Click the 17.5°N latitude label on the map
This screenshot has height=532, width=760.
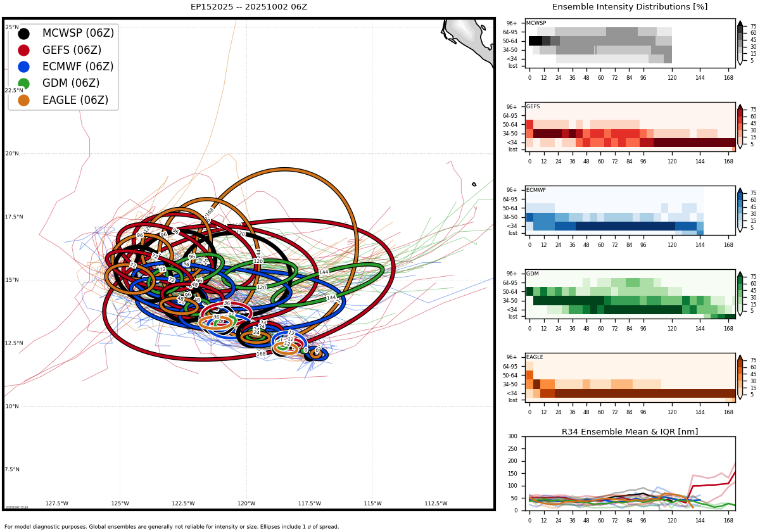tap(14, 217)
